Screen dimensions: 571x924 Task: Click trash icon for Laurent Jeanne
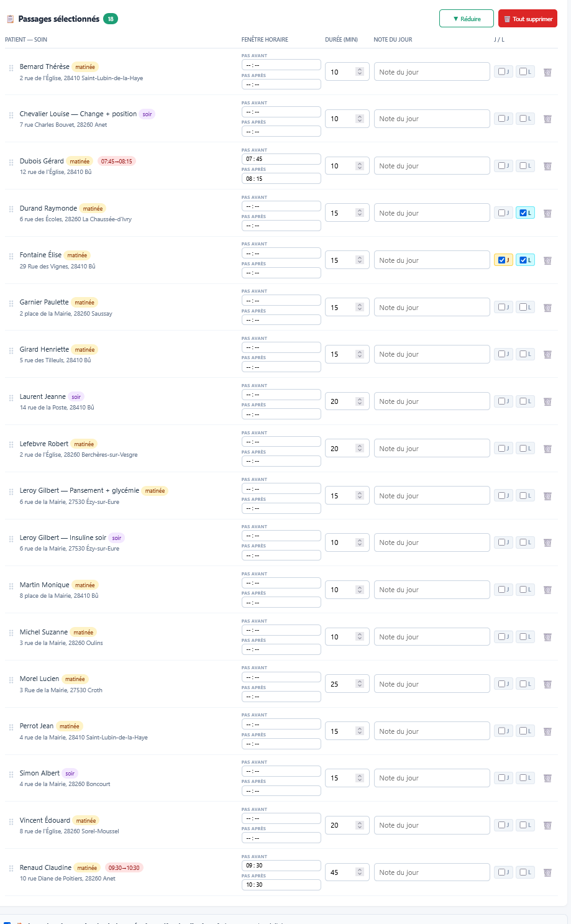547,401
